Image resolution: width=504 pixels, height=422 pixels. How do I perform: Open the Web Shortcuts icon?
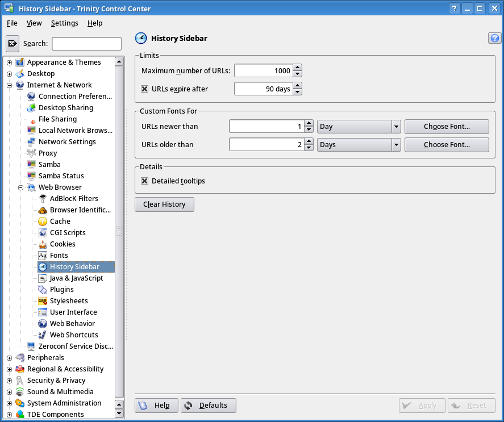coord(43,335)
